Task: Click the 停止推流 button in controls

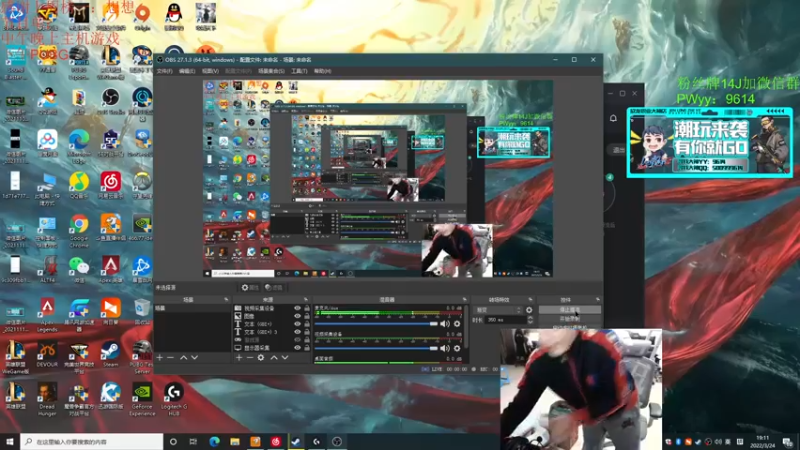Action: click(x=570, y=309)
